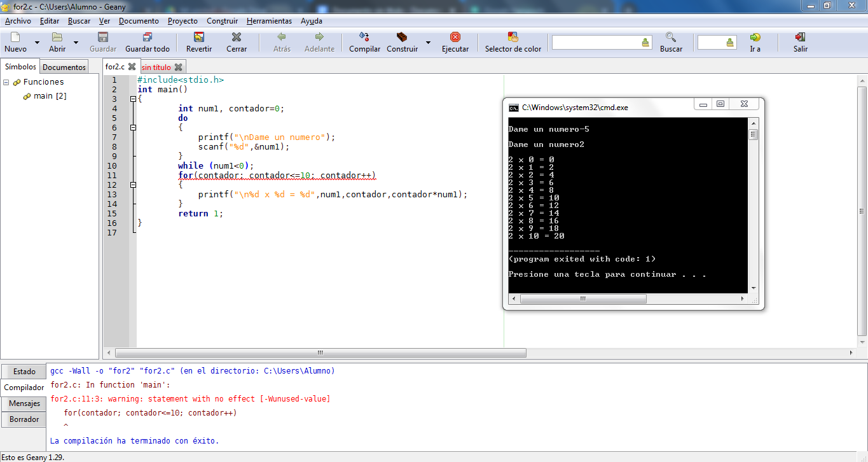868x462 pixels.
Task: Revert the file with Revertir icon
Action: point(199,37)
